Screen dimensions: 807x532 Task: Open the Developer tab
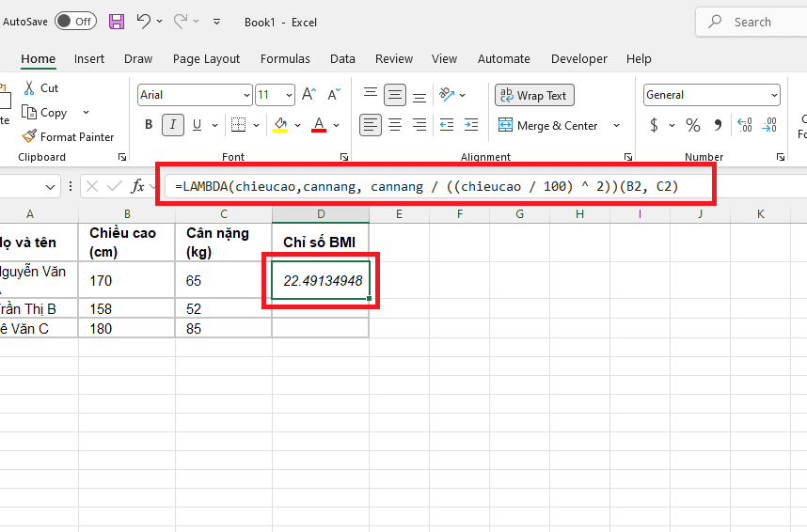click(x=579, y=58)
